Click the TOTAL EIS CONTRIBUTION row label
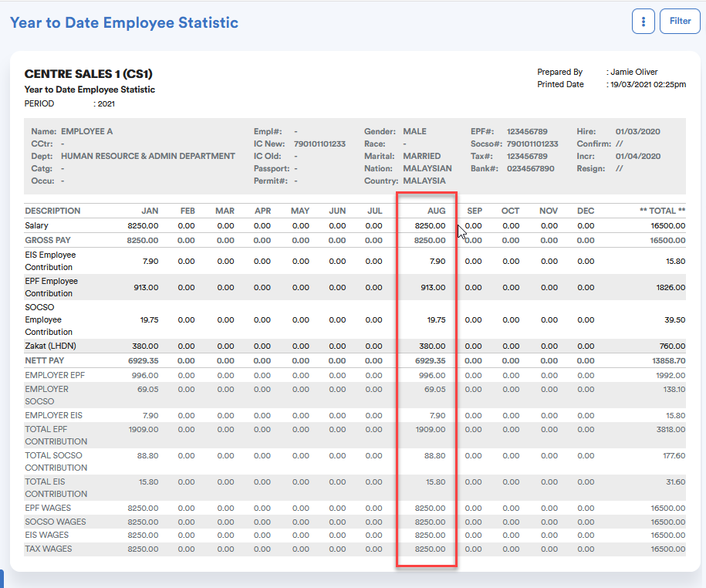706x588 pixels. click(x=56, y=488)
